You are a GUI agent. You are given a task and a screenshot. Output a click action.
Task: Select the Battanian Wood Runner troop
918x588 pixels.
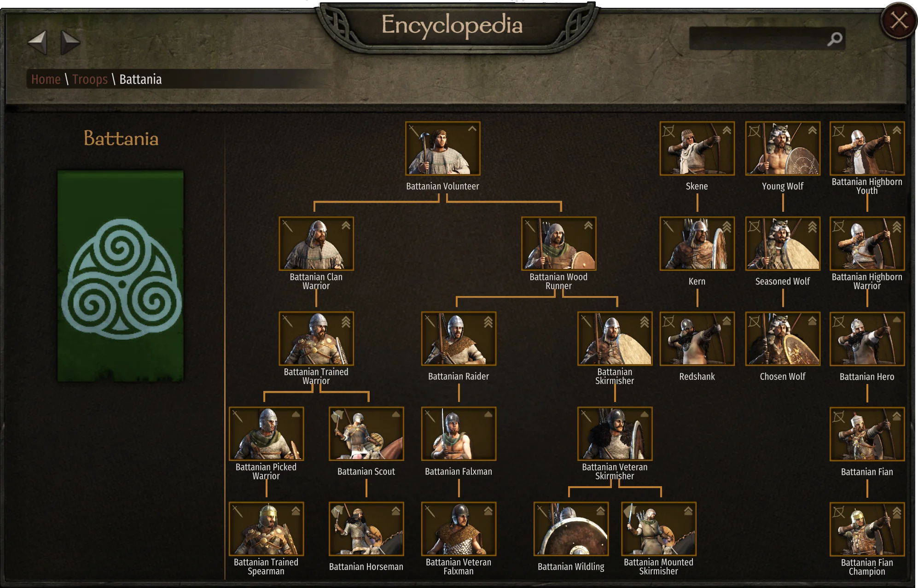coord(558,244)
